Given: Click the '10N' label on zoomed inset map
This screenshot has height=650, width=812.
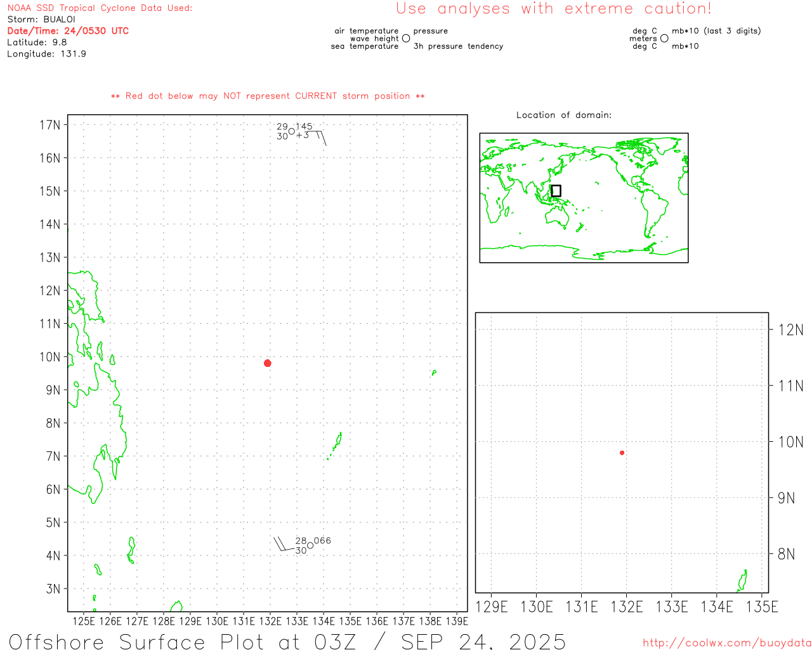Looking at the screenshot, I should [790, 442].
